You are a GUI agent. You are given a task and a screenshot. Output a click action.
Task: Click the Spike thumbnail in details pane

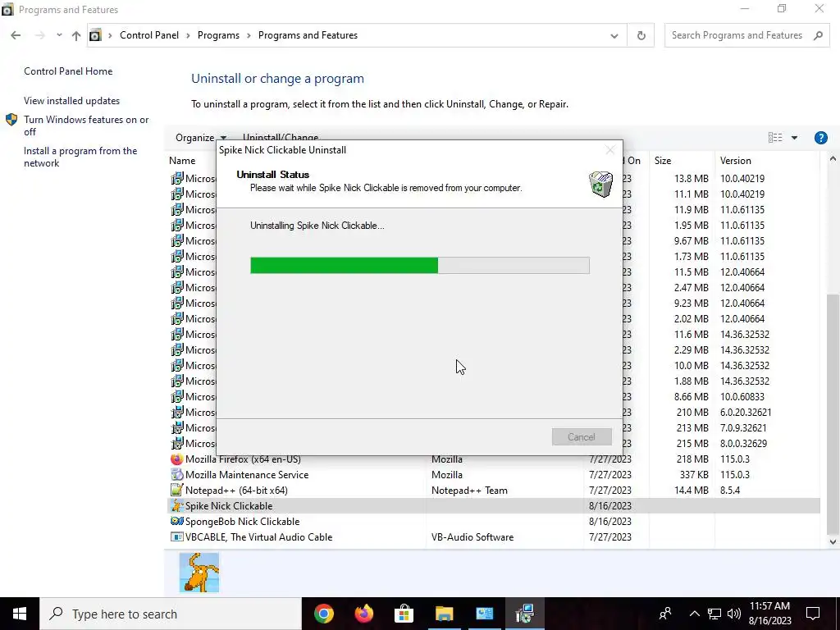tap(199, 573)
